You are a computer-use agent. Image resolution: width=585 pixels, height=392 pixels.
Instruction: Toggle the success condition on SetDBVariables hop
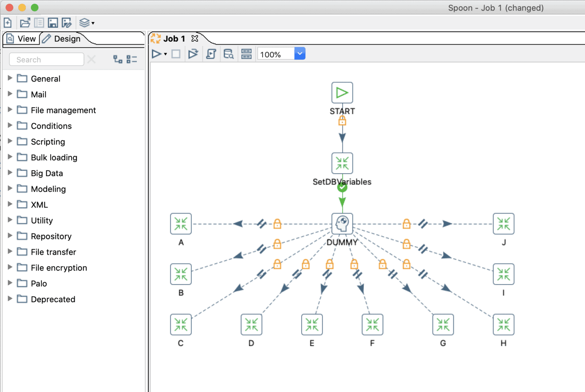point(342,187)
